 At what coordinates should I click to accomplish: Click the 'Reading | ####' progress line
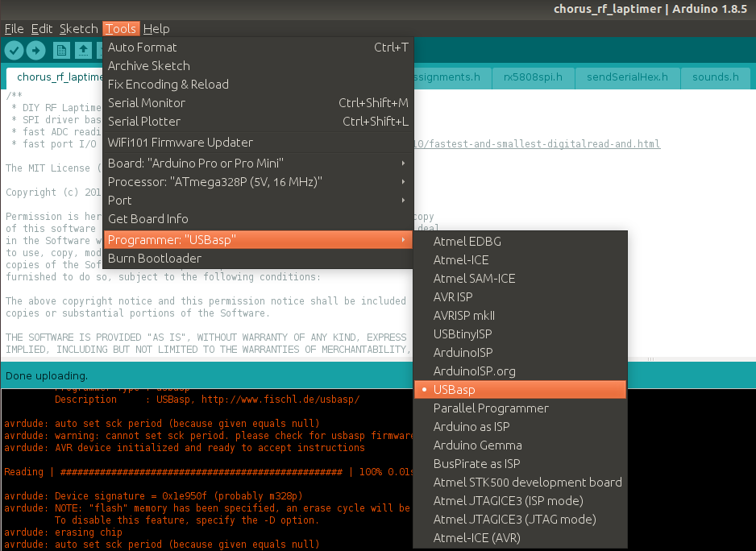pyautogui.click(x=208, y=472)
